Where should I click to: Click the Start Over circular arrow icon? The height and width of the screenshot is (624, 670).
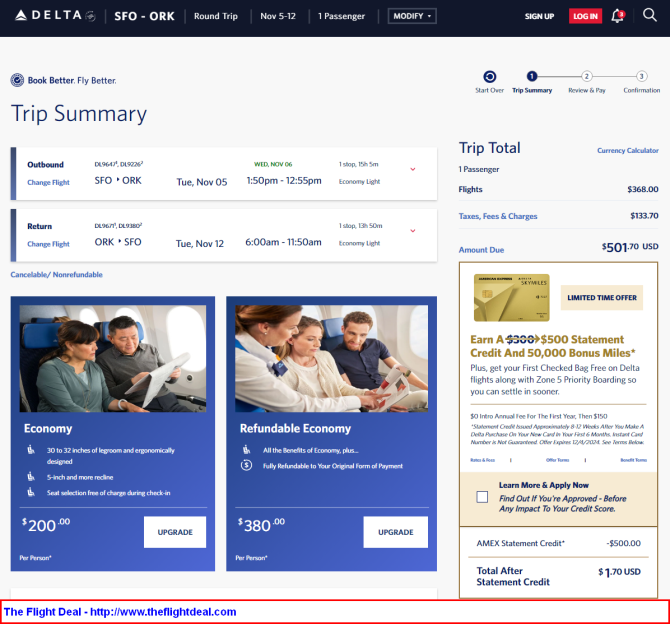(x=490, y=77)
